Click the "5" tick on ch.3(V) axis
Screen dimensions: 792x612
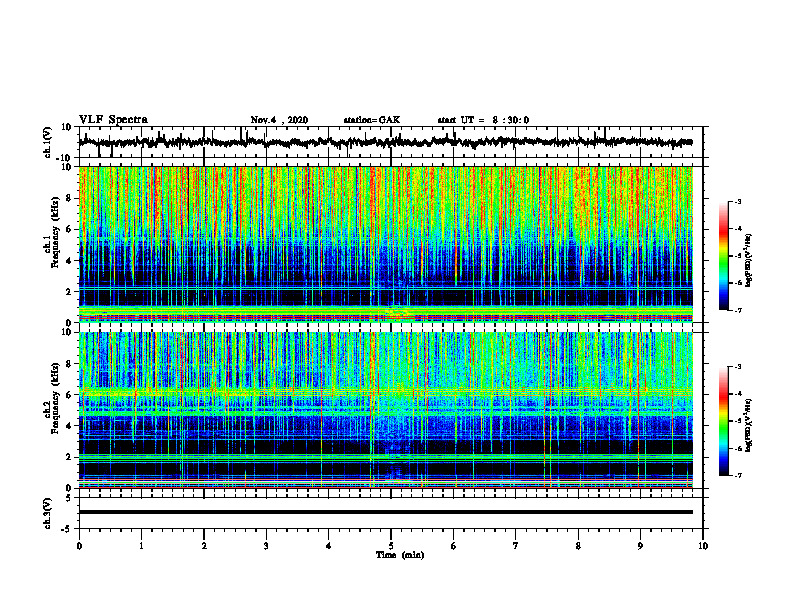(x=70, y=498)
